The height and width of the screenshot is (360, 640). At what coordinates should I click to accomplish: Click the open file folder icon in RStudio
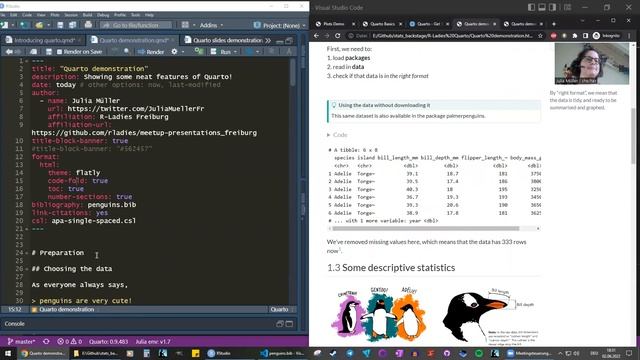click(39, 25)
